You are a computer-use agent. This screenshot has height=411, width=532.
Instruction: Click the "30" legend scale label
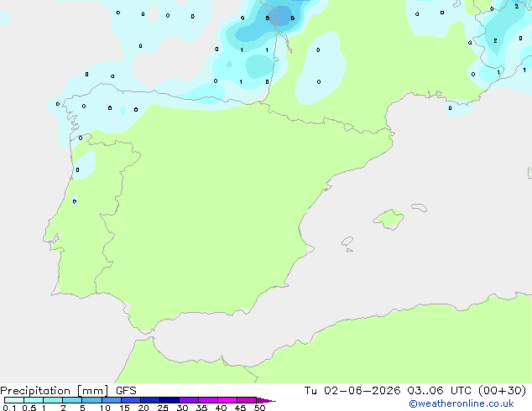click(182, 408)
